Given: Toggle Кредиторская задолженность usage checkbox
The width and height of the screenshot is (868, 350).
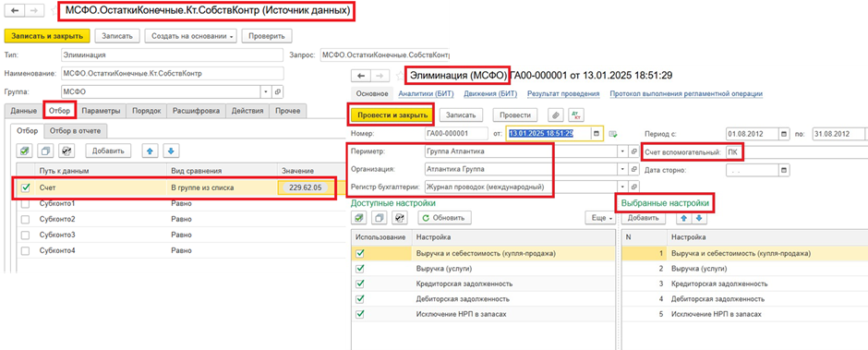Looking at the screenshot, I should point(361,284).
